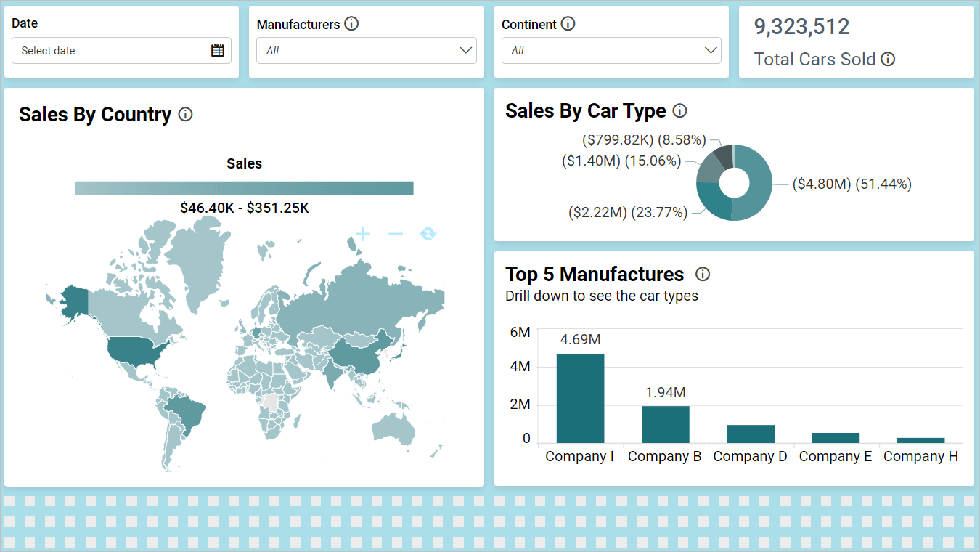This screenshot has height=552, width=980.
Task: Click the info icon beside Continent
Action: 568,23
